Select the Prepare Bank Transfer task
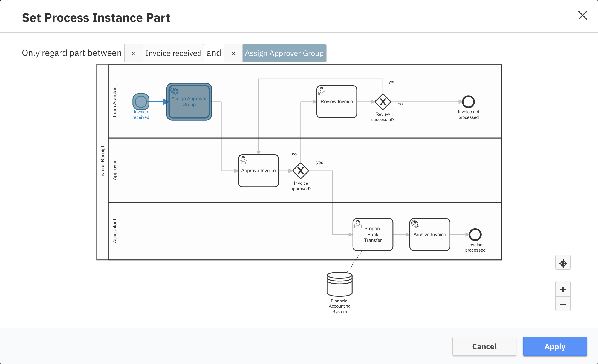Image resolution: width=598 pixels, height=364 pixels. pos(372,234)
